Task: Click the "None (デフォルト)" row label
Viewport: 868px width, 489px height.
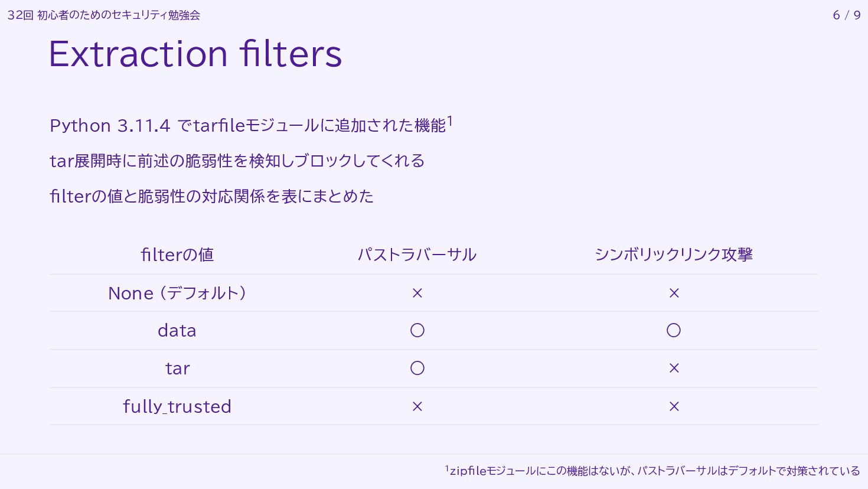Action: coord(177,293)
